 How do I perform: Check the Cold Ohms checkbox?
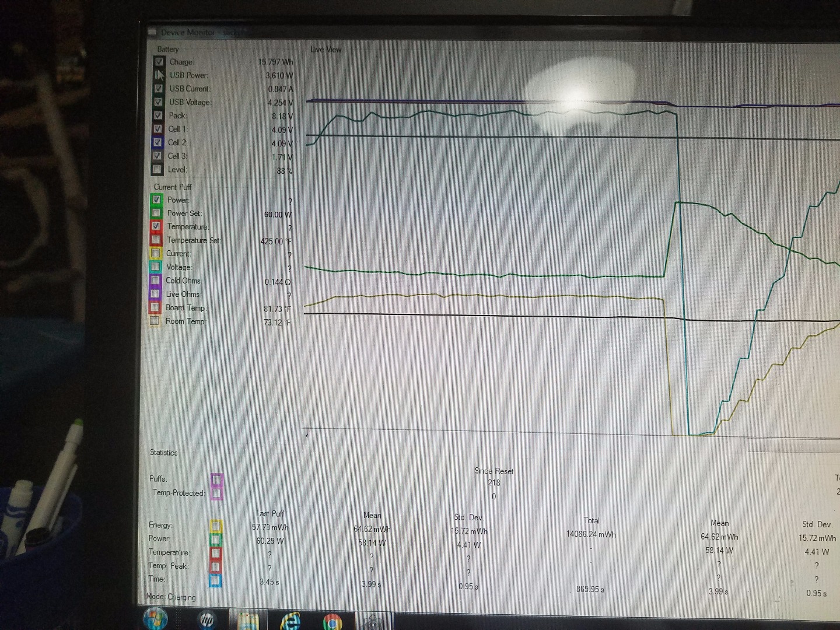155,281
